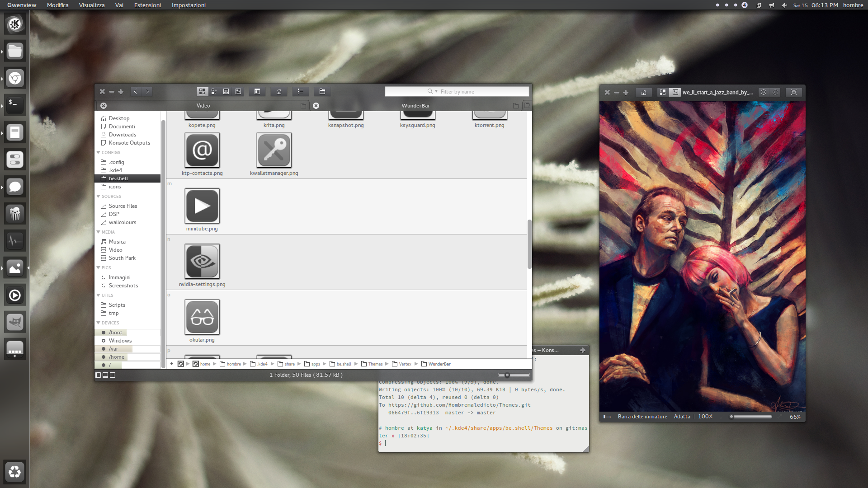Go forward in file manager history
Screen dimensions: 868x488
(x=147, y=91)
